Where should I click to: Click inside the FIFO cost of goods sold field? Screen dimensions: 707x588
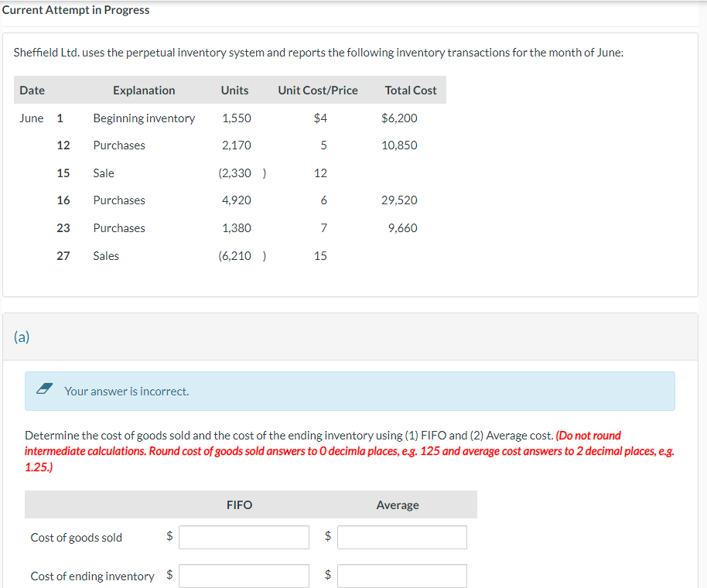(244, 537)
